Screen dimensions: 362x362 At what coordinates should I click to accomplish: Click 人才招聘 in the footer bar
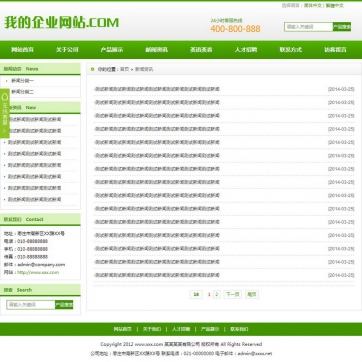pos(181,329)
